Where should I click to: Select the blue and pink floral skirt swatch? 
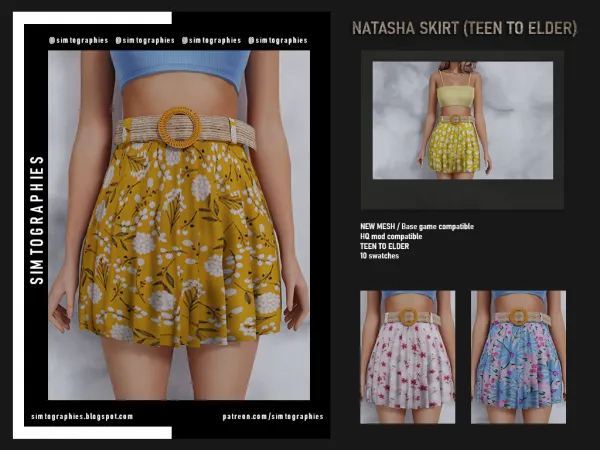pyautogui.click(x=518, y=357)
